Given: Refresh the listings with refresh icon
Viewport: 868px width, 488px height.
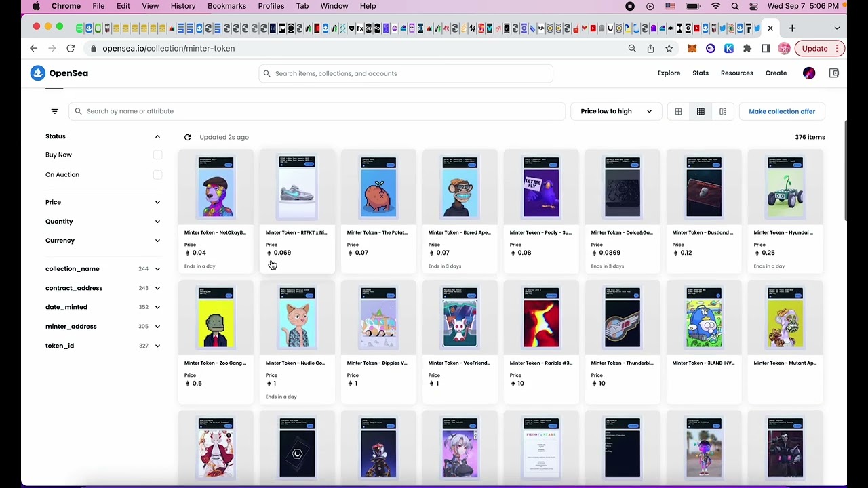Looking at the screenshot, I should (x=187, y=137).
